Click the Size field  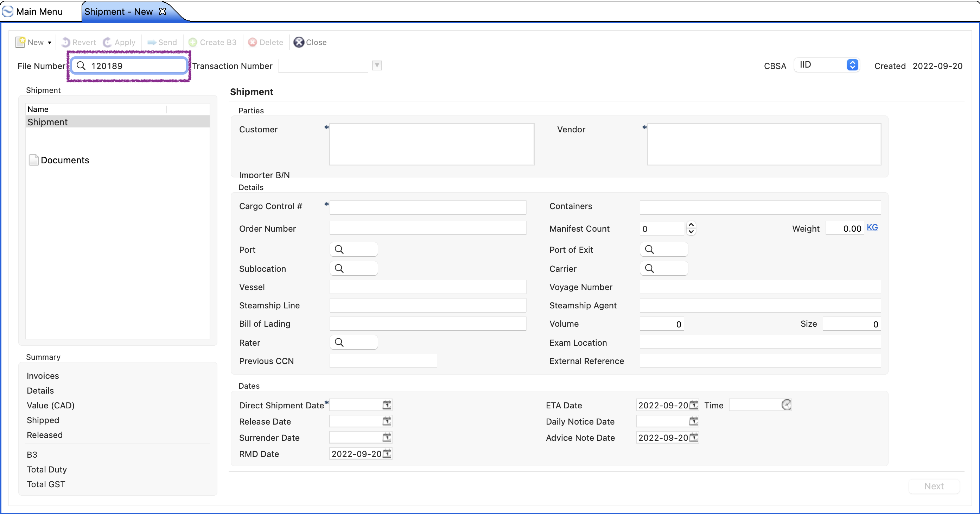coord(852,324)
